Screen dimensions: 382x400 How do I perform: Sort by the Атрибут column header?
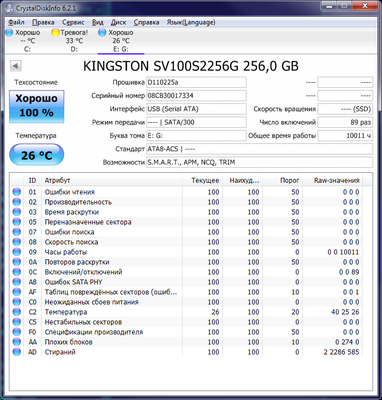[112, 180]
